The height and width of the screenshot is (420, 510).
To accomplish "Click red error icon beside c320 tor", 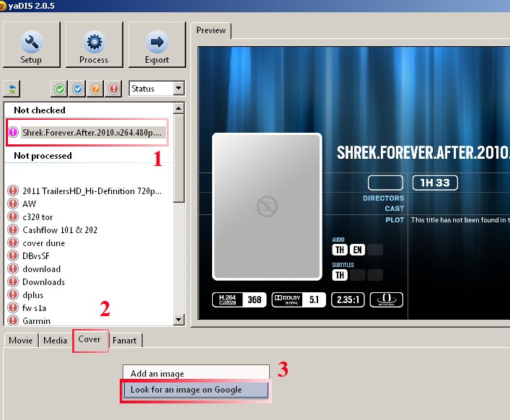I will pyautogui.click(x=13, y=216).
